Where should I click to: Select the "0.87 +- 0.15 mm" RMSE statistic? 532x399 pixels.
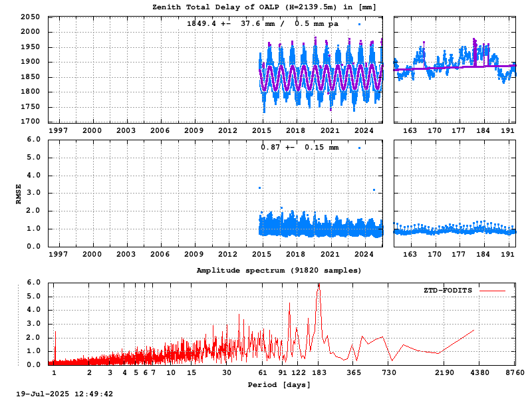pyautogui.click(x=300, y=147)
